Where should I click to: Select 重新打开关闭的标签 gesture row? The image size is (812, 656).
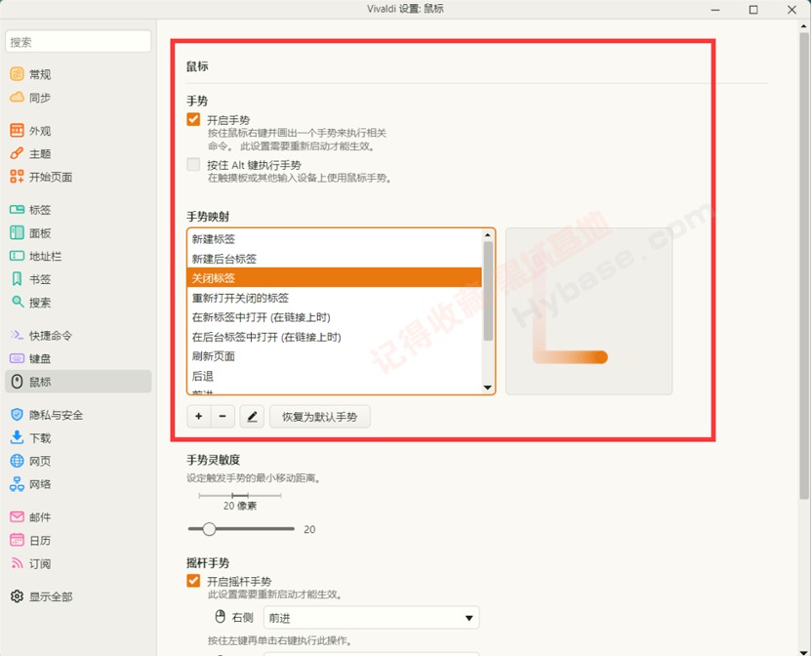coord(335,298)
